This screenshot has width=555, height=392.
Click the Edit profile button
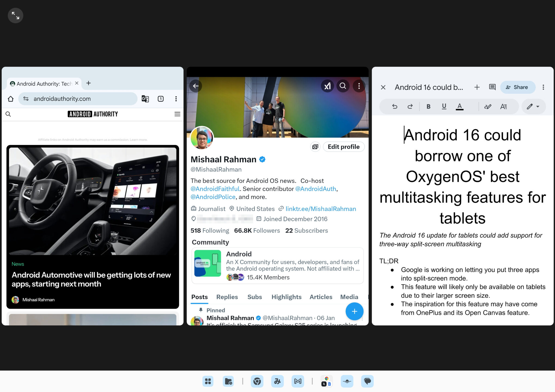pos(344,147)
